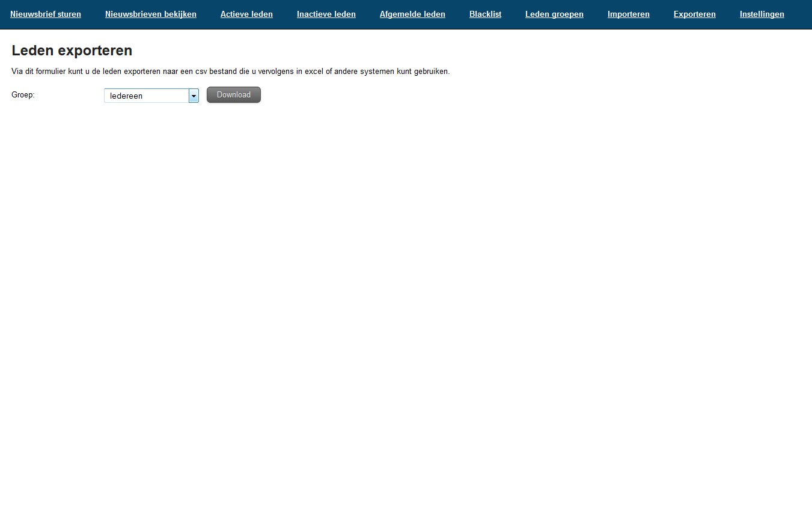This screenshot has height=513, width=812.
Task: Click the 'Groep:' field label
Action: pos(23,94)
